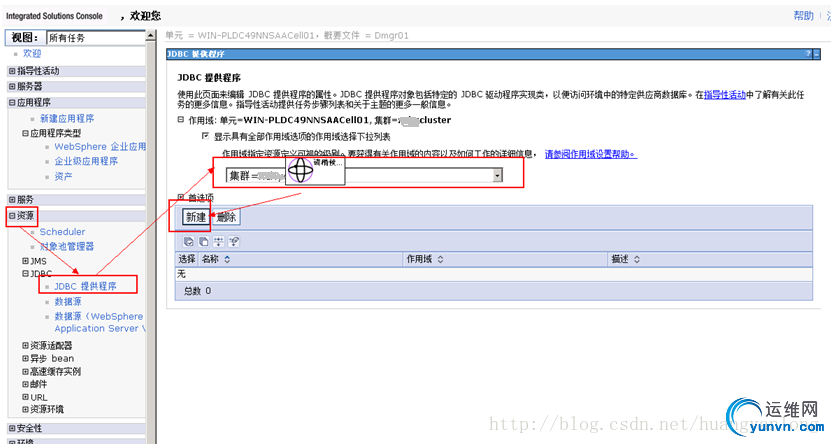The image size is (831, 444).
Task: Click 帮助 in top banner
Action: coord(803,15)
